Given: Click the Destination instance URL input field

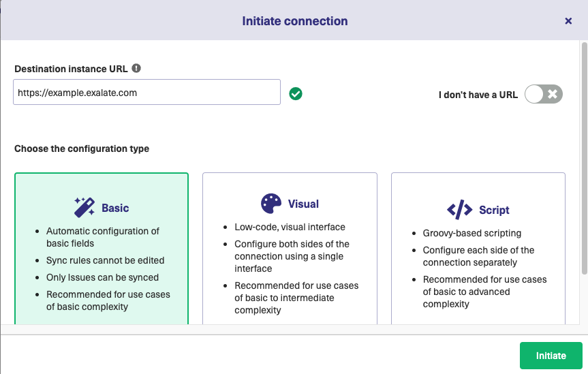Looking at the screenshot, I should tap(146, 93).
